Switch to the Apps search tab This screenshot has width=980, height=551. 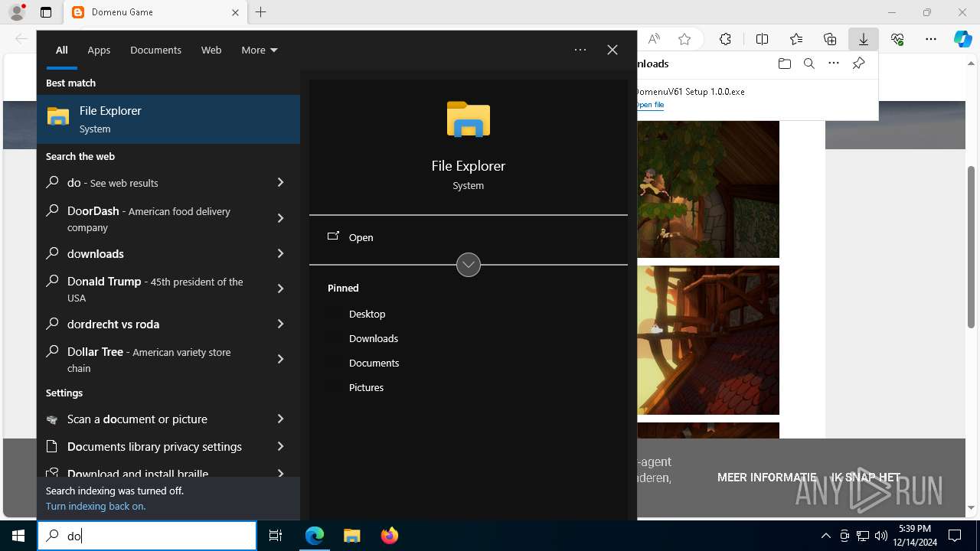[99, 50]
